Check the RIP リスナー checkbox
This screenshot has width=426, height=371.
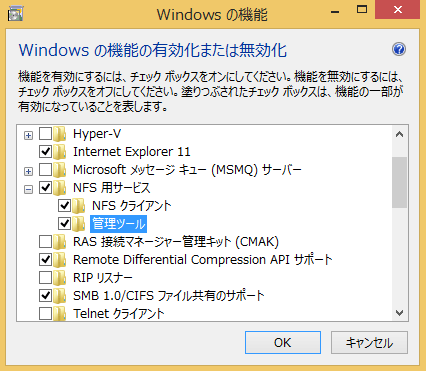45,278
